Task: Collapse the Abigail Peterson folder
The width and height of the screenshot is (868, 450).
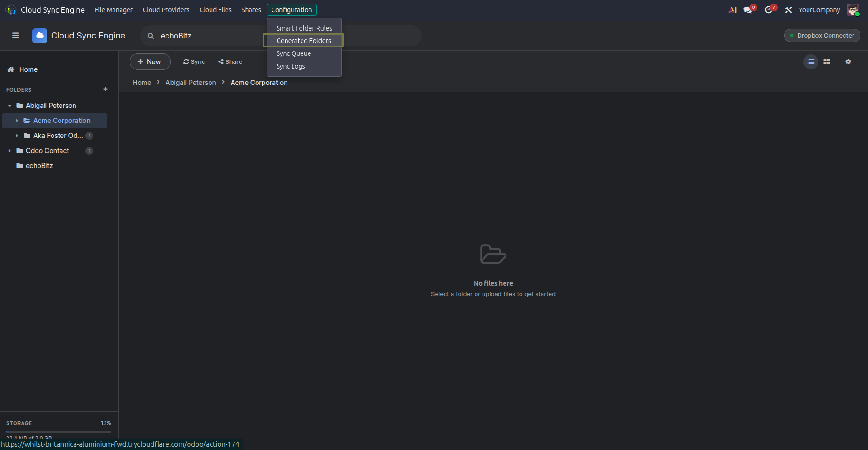Action: [10, 106]
